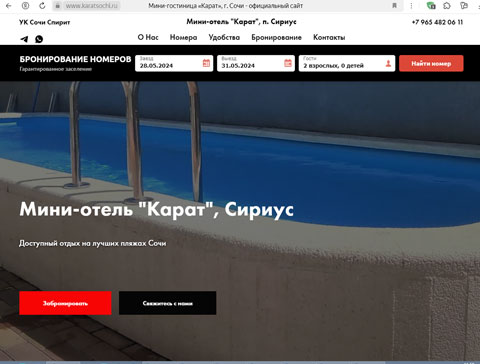This screenshot has width=480, height=364.
Task: Open the Контакты menu item
Action: [329, 37]
